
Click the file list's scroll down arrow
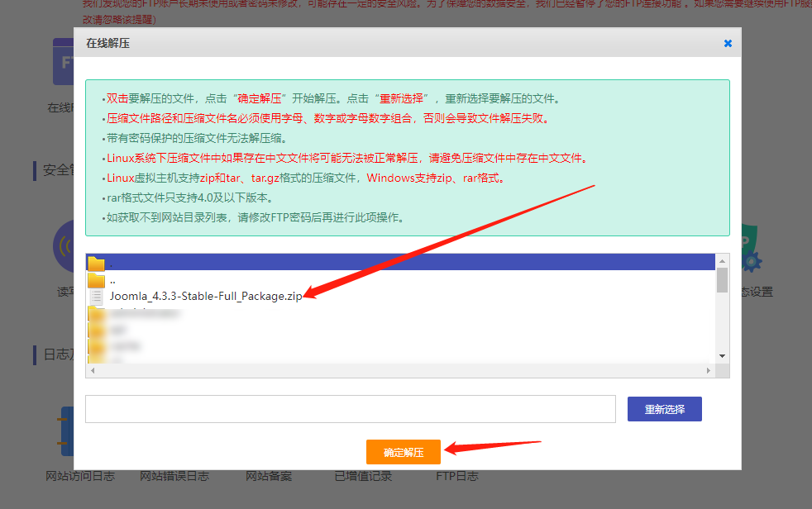722,356
